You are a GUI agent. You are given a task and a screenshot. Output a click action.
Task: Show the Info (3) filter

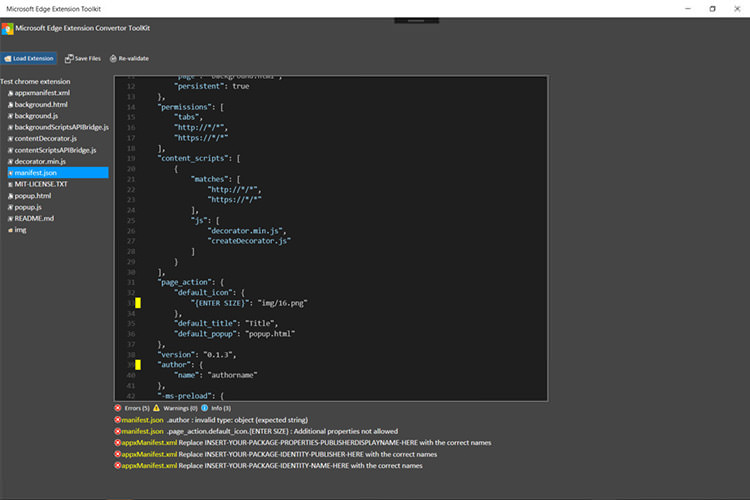[221, 408]
